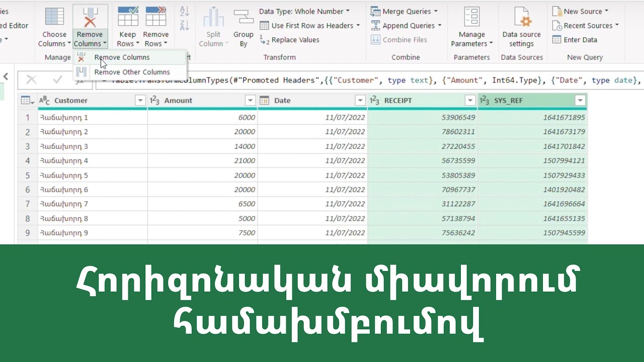Select the SYS_REF column header
644x362 pixels.
click(533, 101)
